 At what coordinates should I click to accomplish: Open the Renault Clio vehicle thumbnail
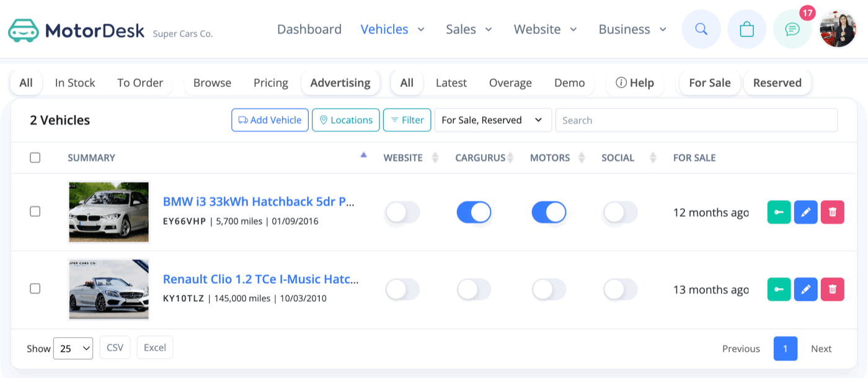pyautogui.click(x=109, y=289)
